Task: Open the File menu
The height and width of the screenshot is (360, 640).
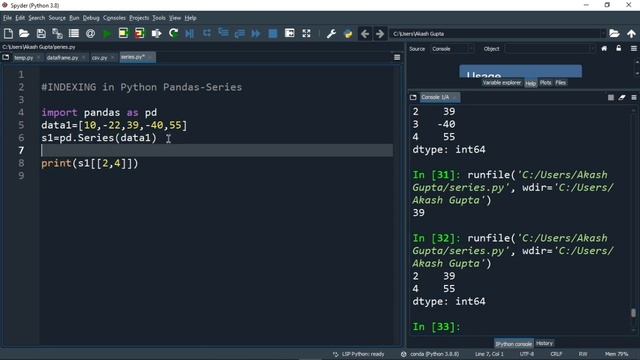Action: click(7, 18)
